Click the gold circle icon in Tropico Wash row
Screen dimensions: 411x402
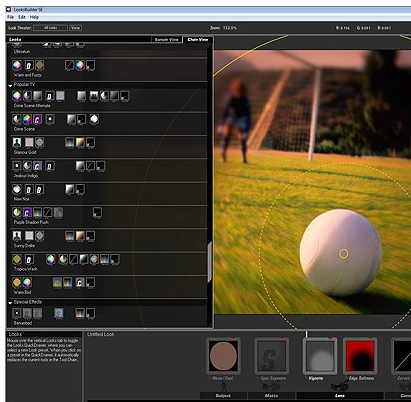click(17, 259)
